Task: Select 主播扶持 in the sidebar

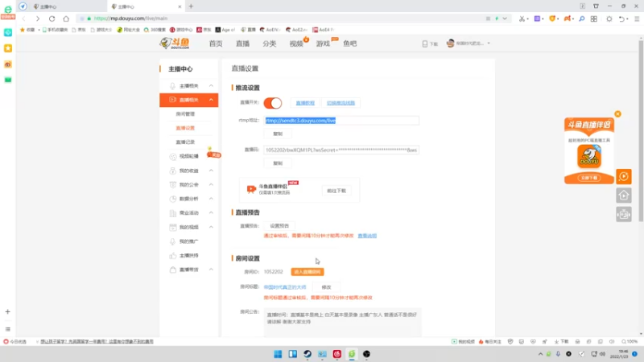Action: (189, 255)
